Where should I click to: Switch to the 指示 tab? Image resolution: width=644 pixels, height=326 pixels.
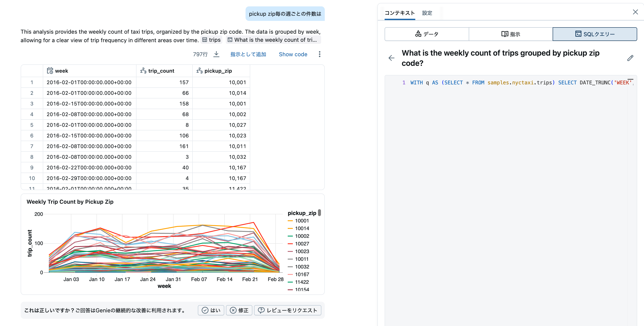(510, 34)
